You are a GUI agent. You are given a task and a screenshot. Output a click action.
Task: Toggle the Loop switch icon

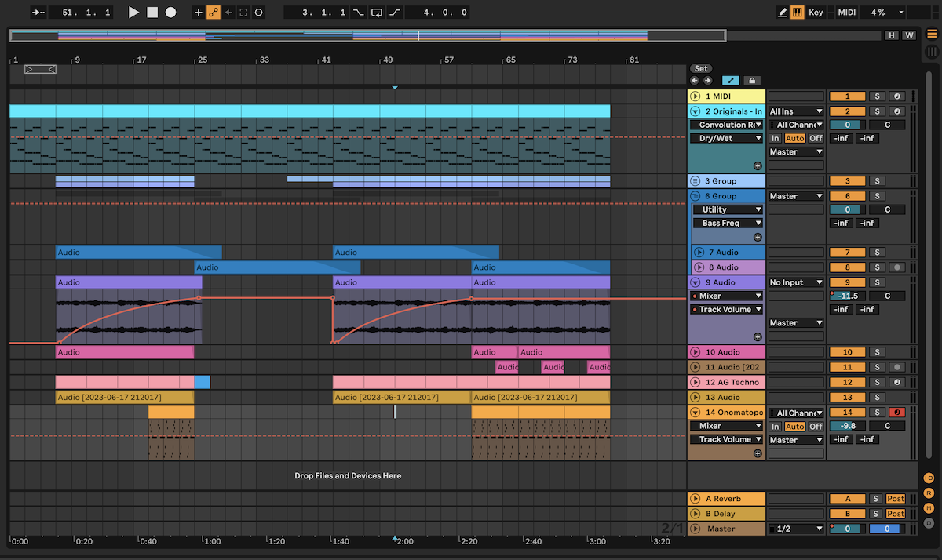pyautogui.click(x=377, y=13)
